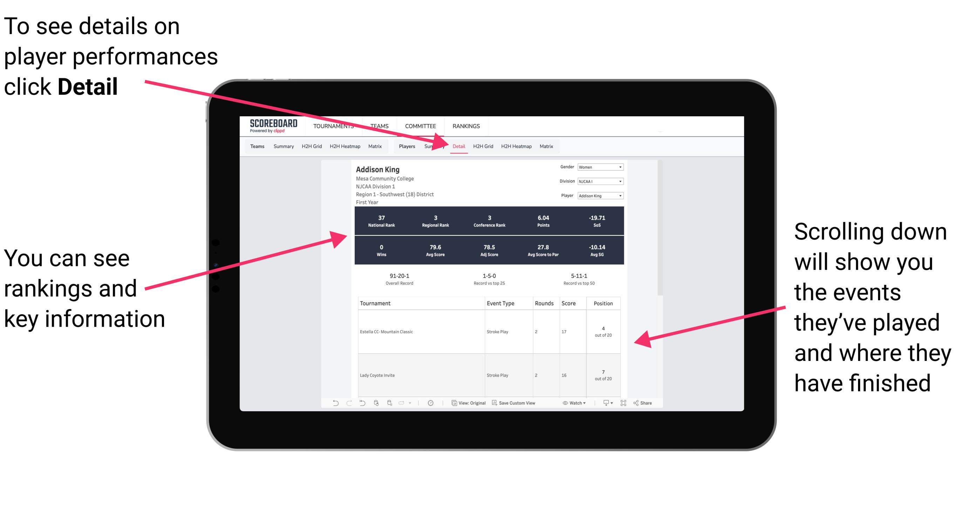Image resolution: width=980 pixels, height=527 pixels.
Task: Expand the Player dropdown selector
Action: tap(620, 196)
